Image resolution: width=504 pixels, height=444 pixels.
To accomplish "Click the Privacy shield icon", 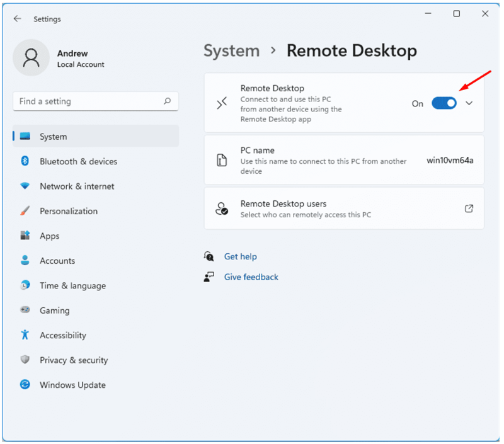I will pos(25,360).
